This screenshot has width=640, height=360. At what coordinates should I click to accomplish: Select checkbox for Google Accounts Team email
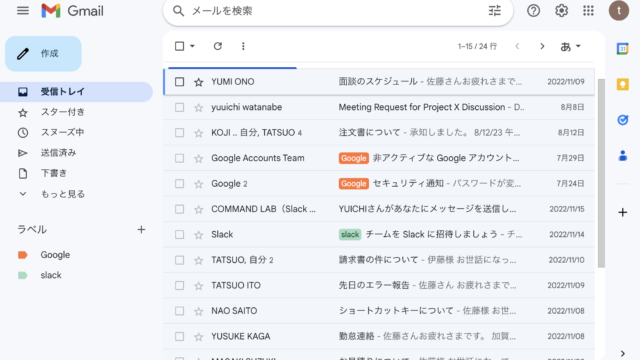point(180,158)
